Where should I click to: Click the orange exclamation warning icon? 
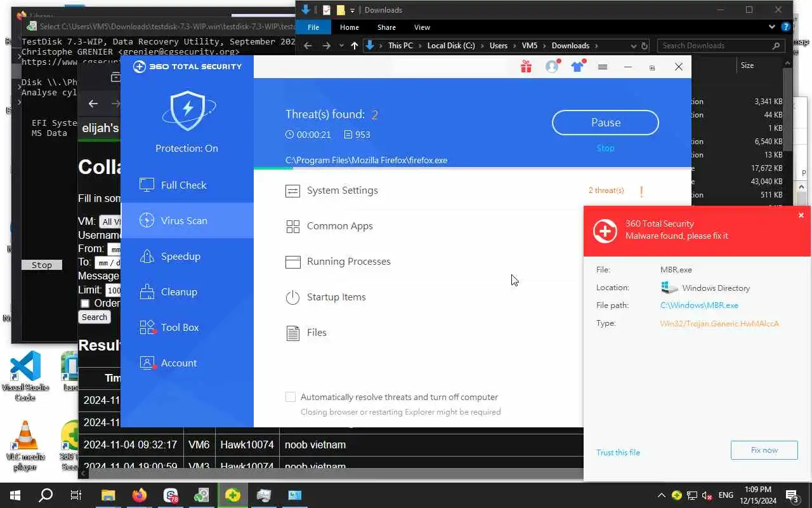pos(641,191)
